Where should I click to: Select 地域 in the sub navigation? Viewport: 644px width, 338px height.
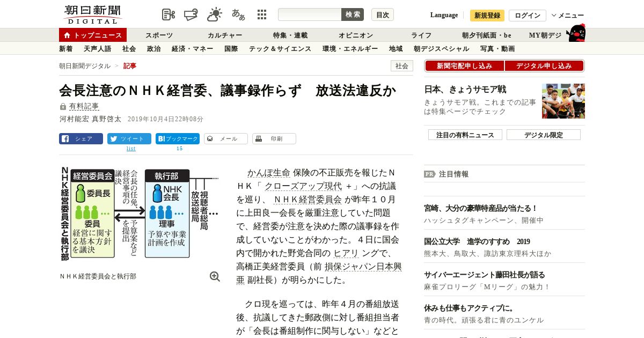396,49
